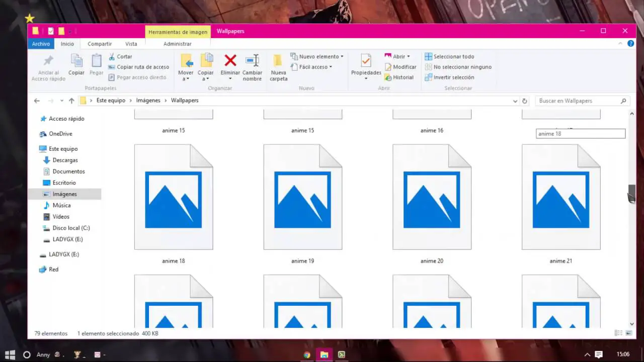Click the search magnifier icon
This screenshot has height=362, width=644.
623,101
